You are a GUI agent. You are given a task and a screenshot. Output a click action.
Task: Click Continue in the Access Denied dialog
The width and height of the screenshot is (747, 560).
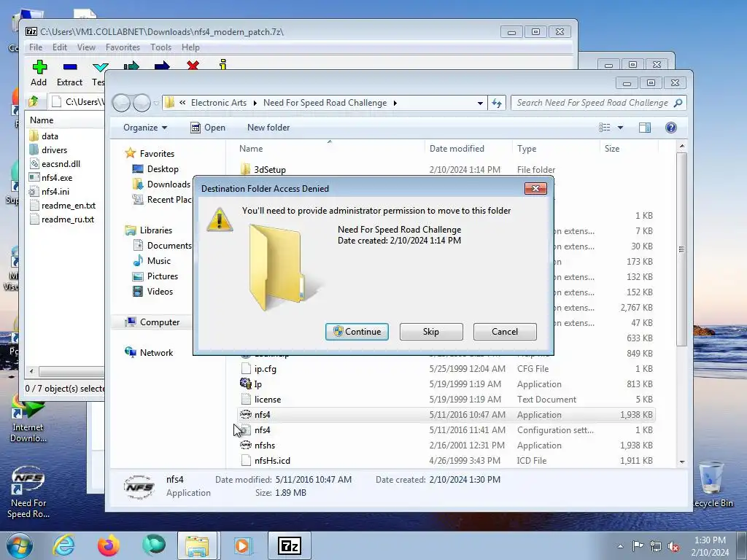click(x=357, y=332)
